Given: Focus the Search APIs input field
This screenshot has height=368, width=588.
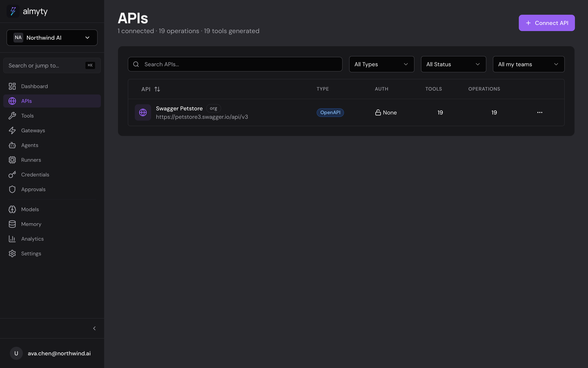Looking at the screenshot, I should (x=235, y=64).
